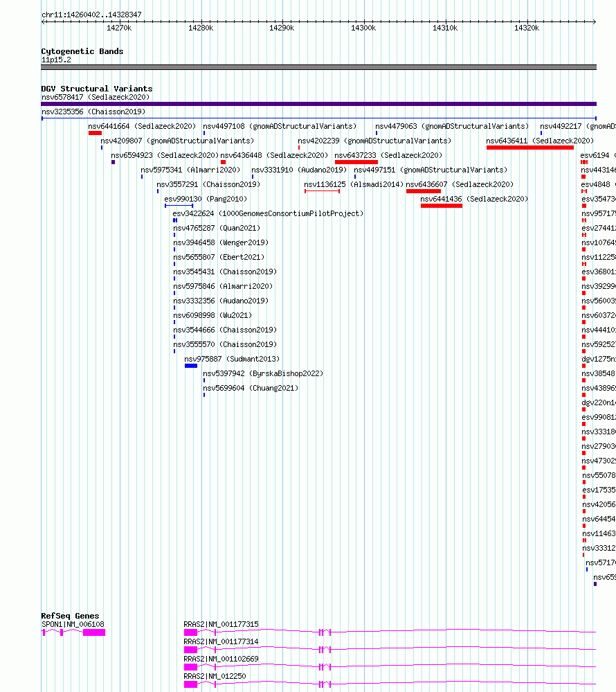Click nsv6436411 (Sedlazeck2020) label
The image size is (616, 692).
540,141
